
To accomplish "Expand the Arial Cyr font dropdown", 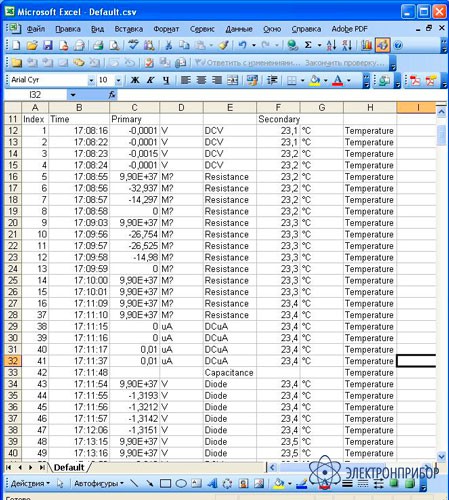I will tap(91, 80).
